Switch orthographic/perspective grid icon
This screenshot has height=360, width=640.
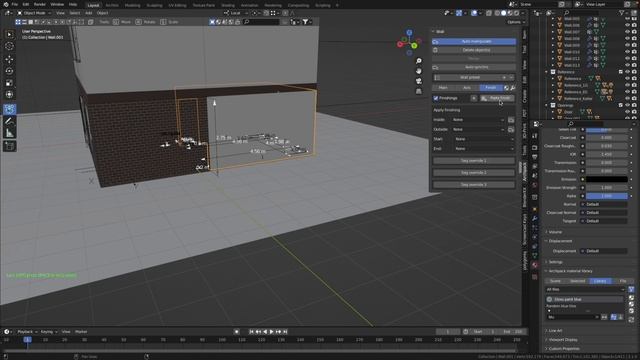tap(419, 91)
